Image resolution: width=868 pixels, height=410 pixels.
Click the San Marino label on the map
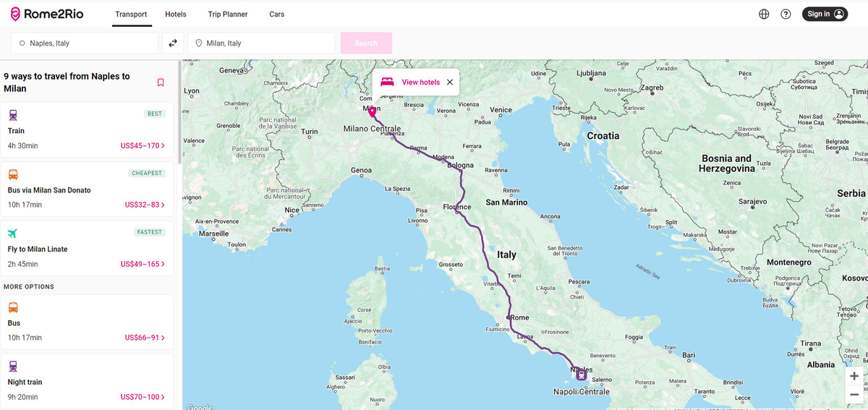pos(506,202)
